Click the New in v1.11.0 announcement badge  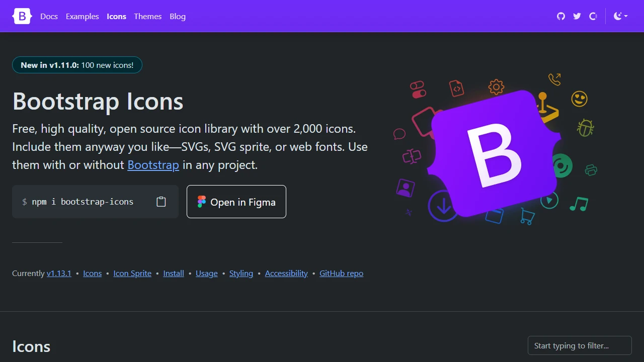(77, 65)
